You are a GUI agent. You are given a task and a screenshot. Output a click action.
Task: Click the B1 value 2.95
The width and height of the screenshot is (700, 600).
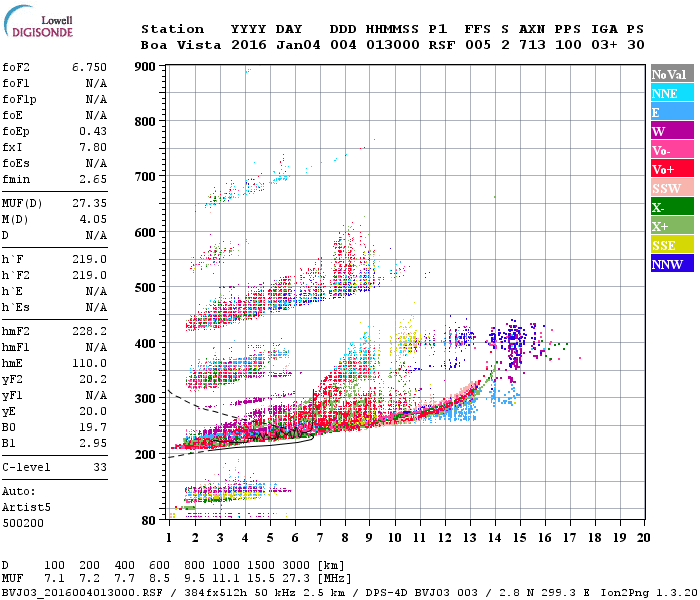click(93, 443)
